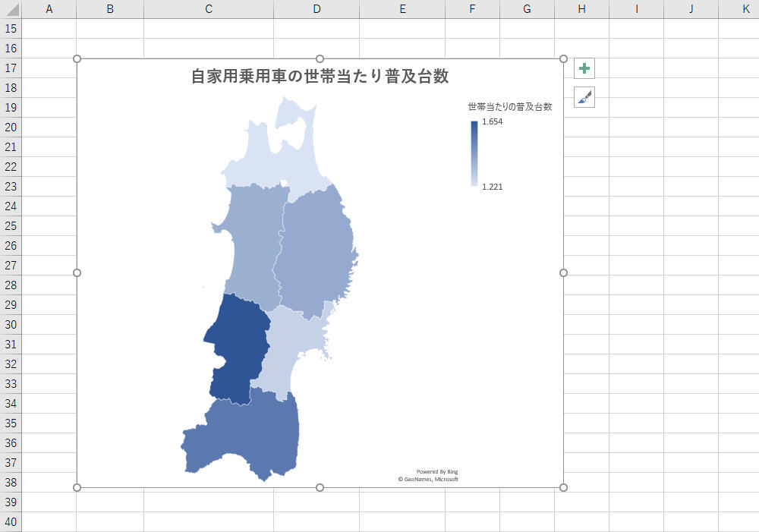Select row 40 header
Viewport: 759px width, 532px height.
tap(11, 522)
